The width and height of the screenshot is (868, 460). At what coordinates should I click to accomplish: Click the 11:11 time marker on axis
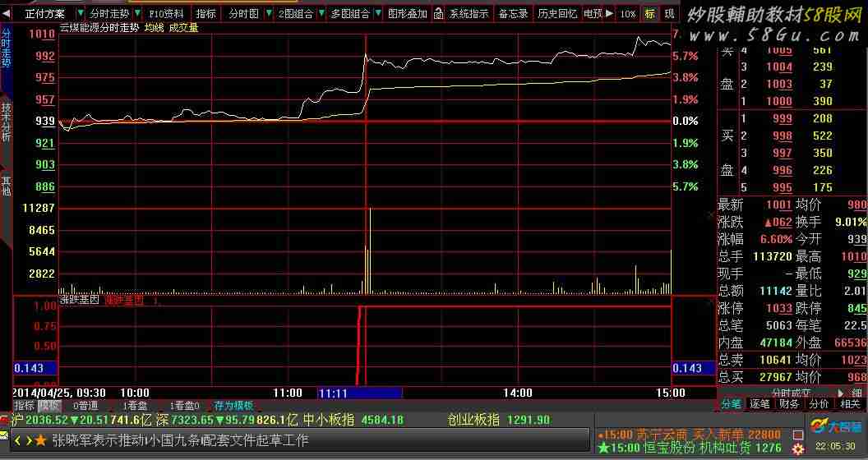[360, 393]
